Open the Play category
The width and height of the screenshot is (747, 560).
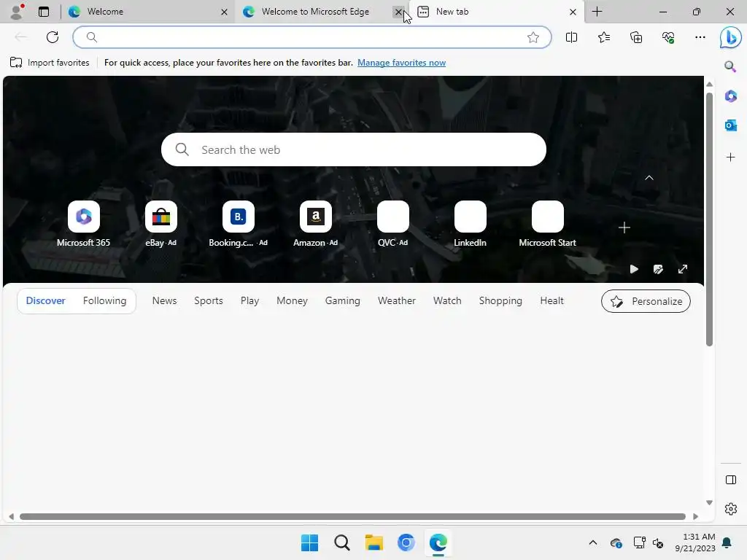point(249,300)
